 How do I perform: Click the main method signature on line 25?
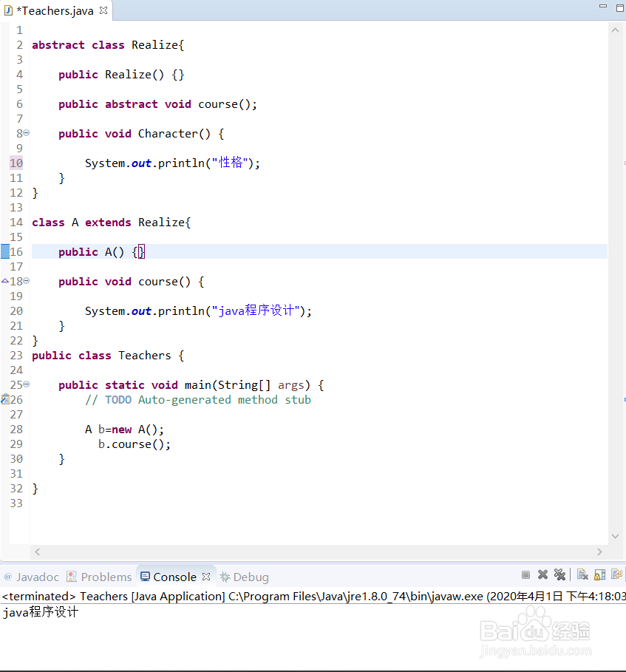[191, 385]
